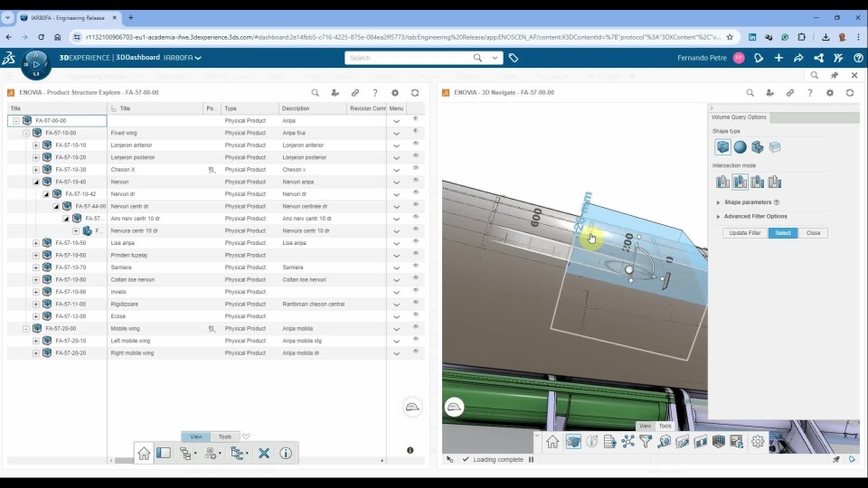Open the filter funnel tool in 3D Navigate
868x488 pixels.
tap(646, 442)
